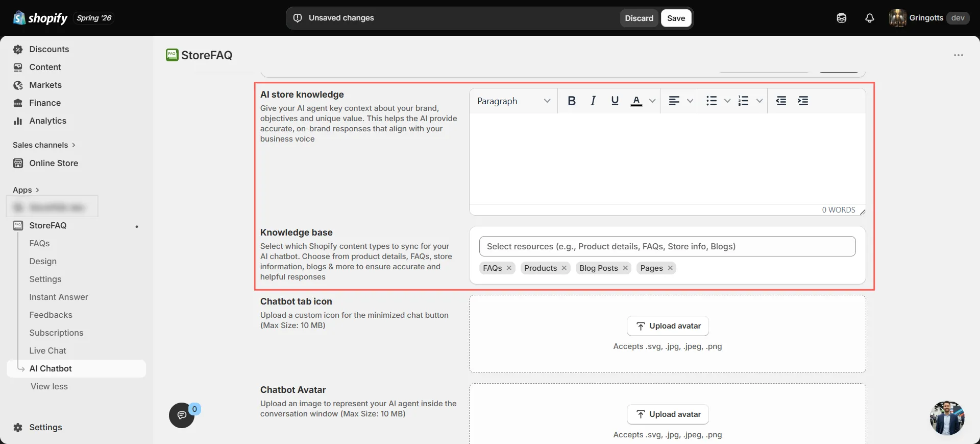
Task: Open the StoreFAQ more actions menu
Action: [959, 55]
